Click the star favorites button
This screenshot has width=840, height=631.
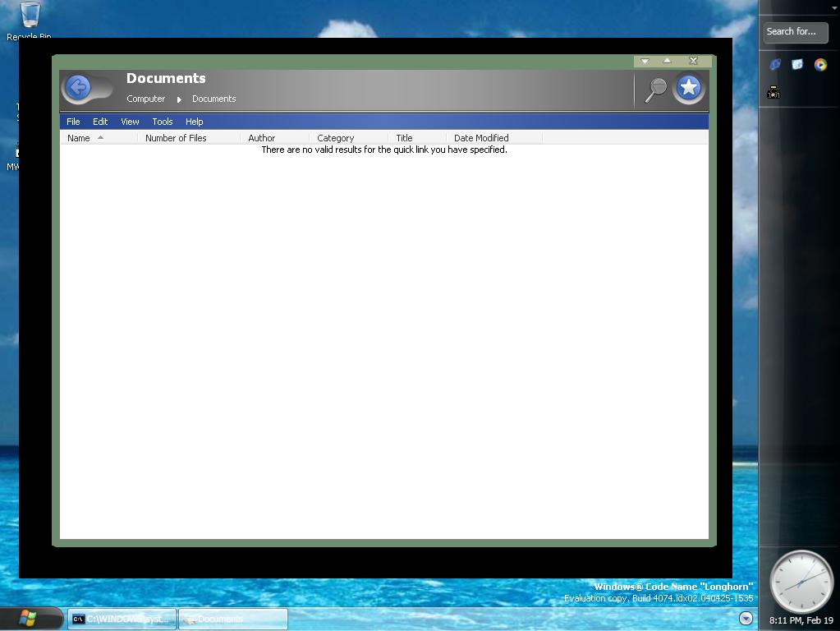(x=689, y=88)
